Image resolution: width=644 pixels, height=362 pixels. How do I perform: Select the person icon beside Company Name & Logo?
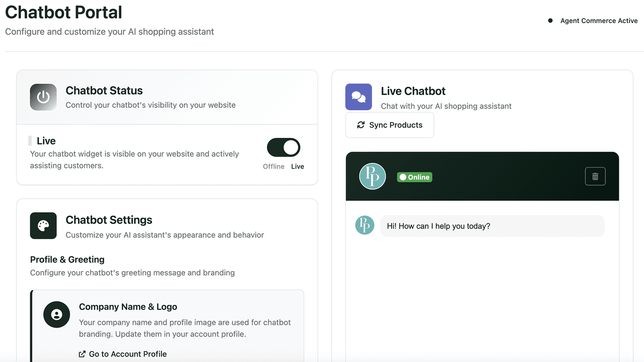pyautogui.click(x=57, y=314)
